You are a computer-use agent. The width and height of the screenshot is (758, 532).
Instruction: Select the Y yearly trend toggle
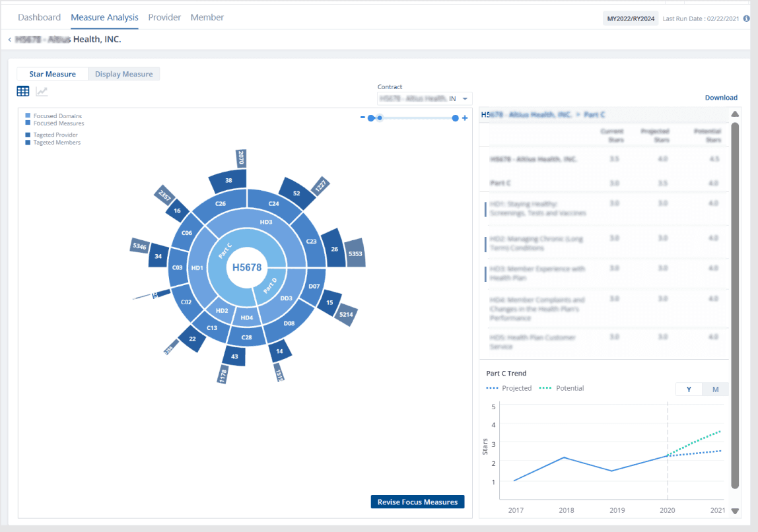tap(689, 389)
